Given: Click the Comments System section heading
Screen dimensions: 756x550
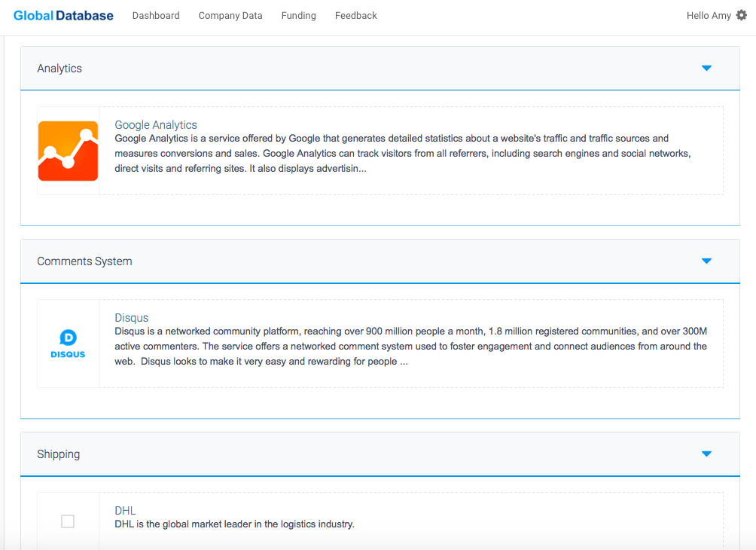Looking at the screenshot, I should [84, 261].
